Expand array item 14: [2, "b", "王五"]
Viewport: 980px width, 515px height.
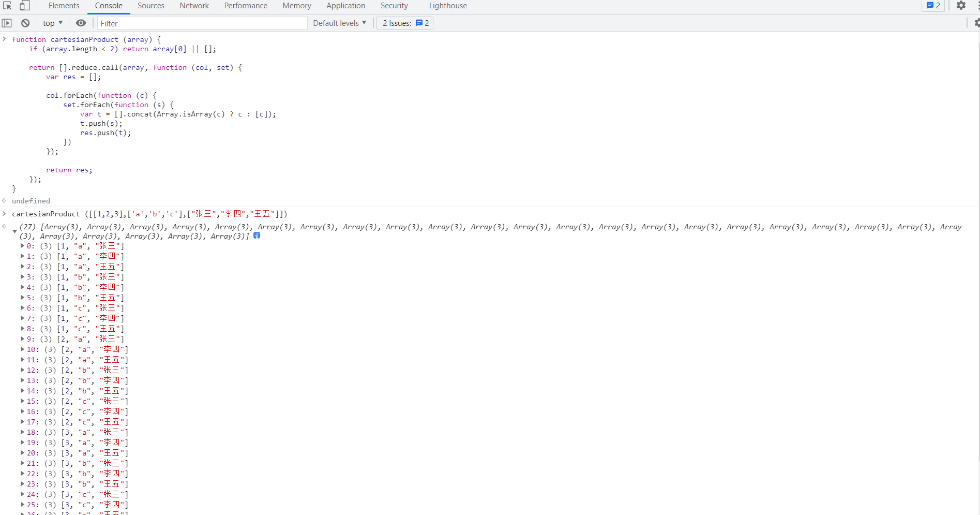point(22,391)
